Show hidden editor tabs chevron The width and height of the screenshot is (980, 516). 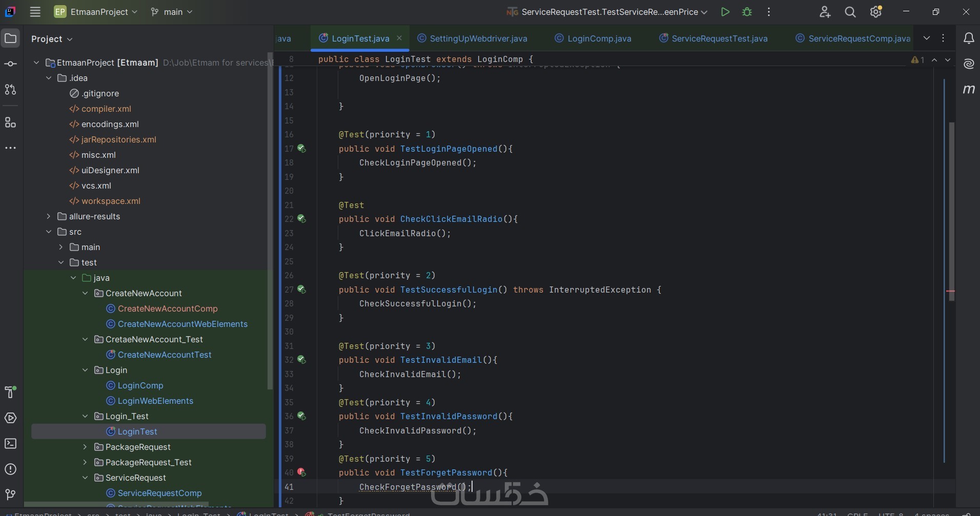tap(927, 38)
